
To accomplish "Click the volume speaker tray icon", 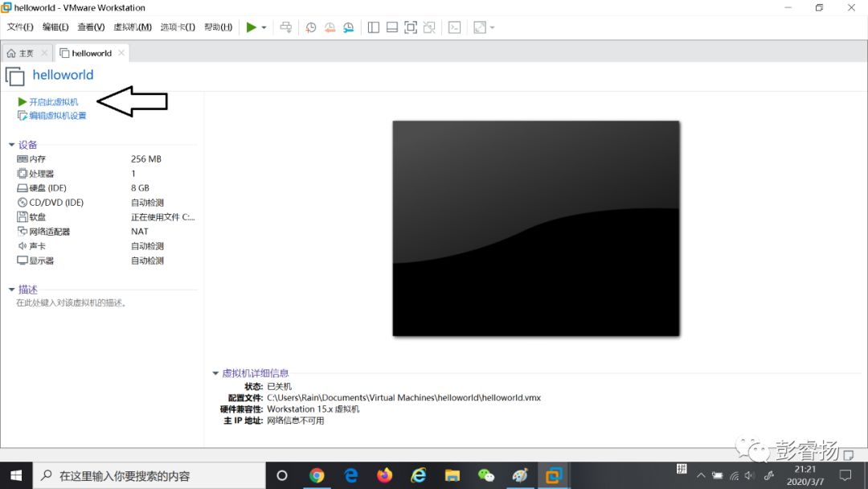I will [x=750, y=475].
